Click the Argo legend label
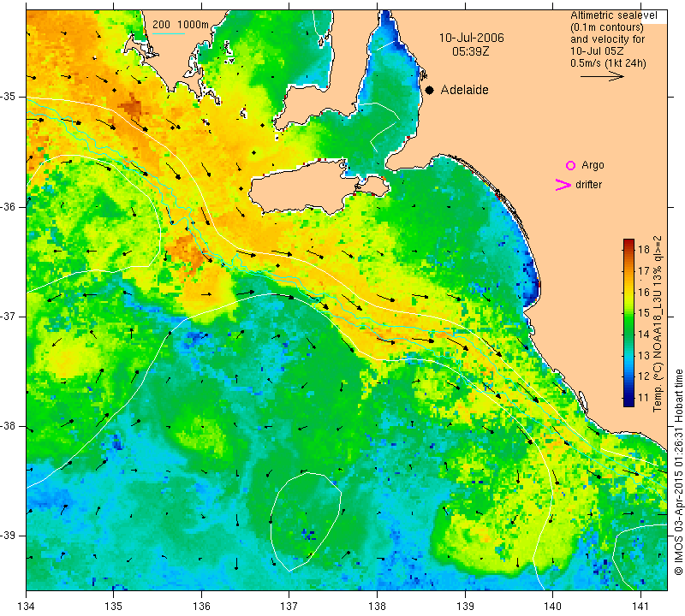The height and width of the screenshot is (616, 685). 593,165
